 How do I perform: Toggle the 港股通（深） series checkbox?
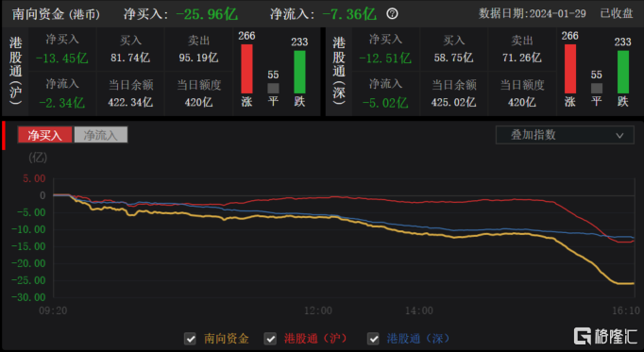click(x=373, y=339)
